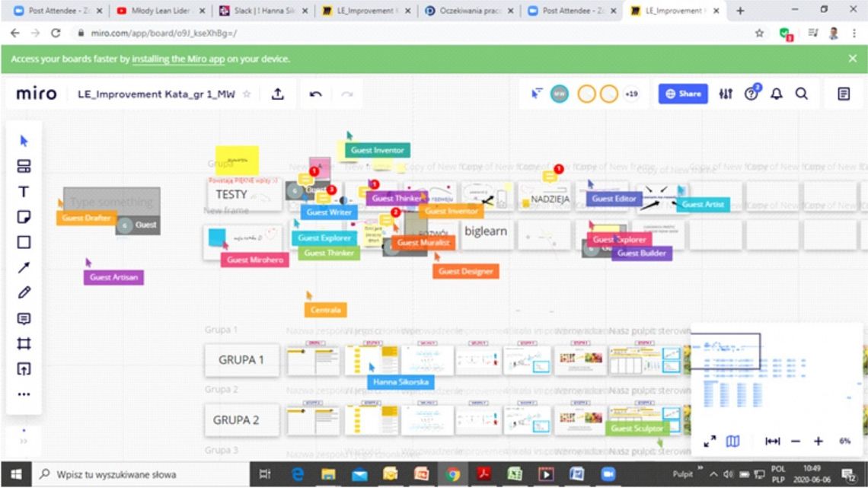Select the Pen drawing tool

point(24,292)
